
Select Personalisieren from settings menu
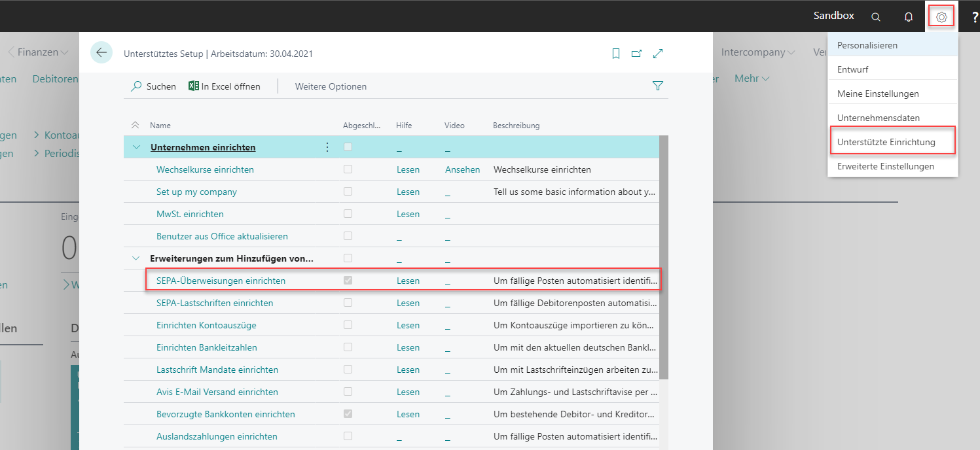click(892, 45)
